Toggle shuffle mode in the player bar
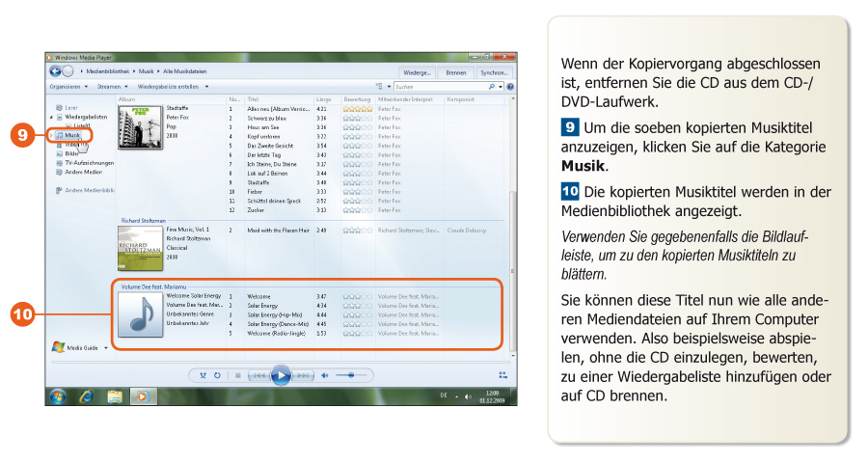 coord(203,374)
